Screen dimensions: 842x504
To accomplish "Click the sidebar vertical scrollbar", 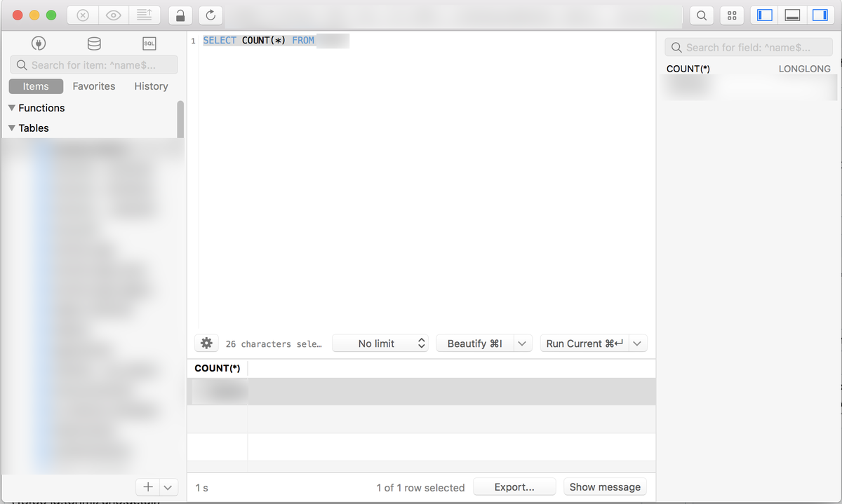I will pyautogui.click(x=180, y=119).
